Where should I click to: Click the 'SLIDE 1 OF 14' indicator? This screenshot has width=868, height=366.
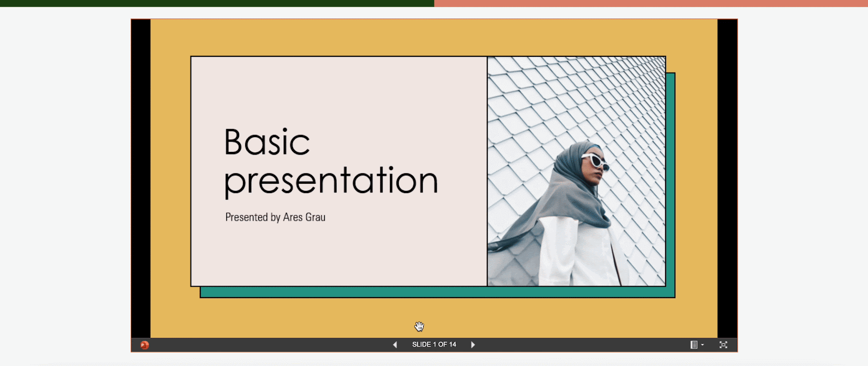tap(434, 344)
